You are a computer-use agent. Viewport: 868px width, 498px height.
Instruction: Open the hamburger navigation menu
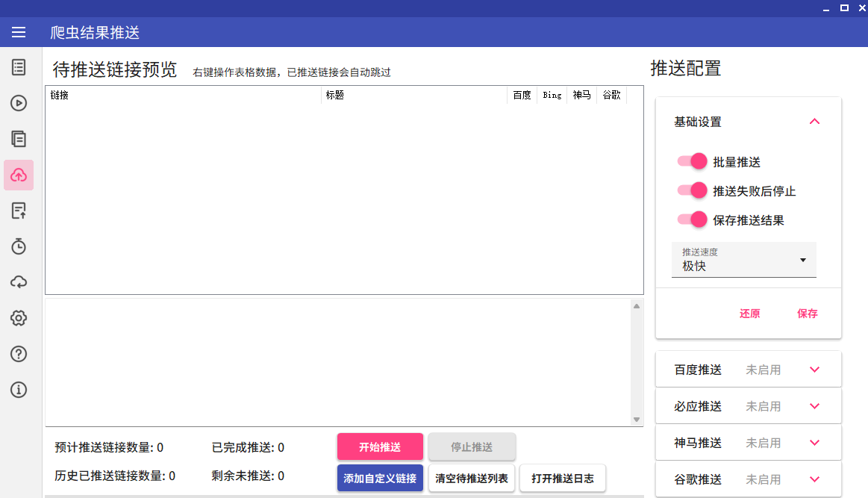click(x=19, y=32)
